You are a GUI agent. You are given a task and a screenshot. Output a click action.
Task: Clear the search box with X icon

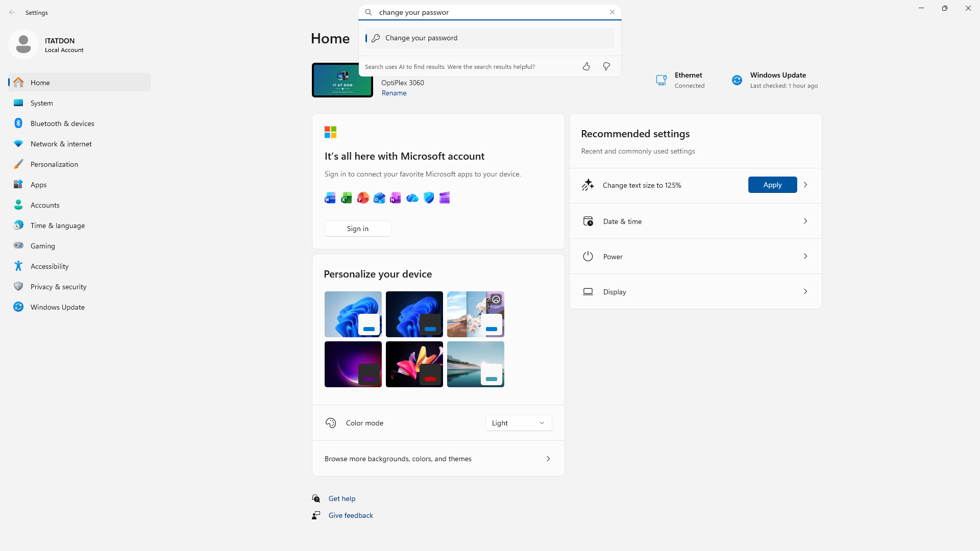(x=612, y=12)
